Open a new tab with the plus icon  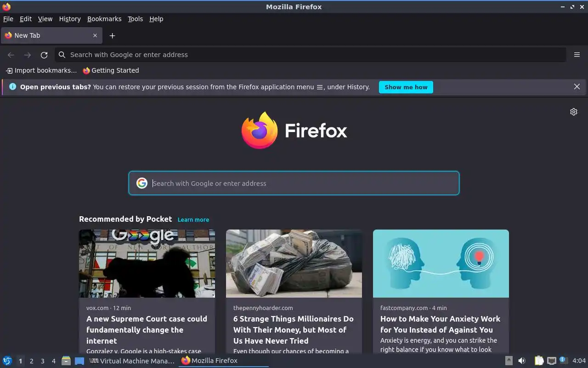click(x=112, y=35)
